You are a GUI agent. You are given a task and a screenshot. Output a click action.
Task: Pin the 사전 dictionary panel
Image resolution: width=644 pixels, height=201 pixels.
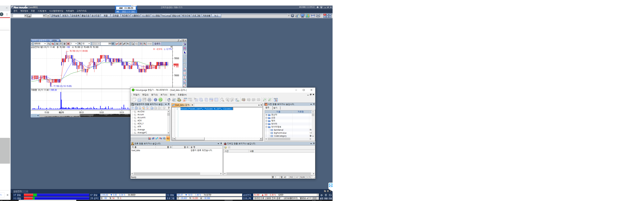coord(314,104)
